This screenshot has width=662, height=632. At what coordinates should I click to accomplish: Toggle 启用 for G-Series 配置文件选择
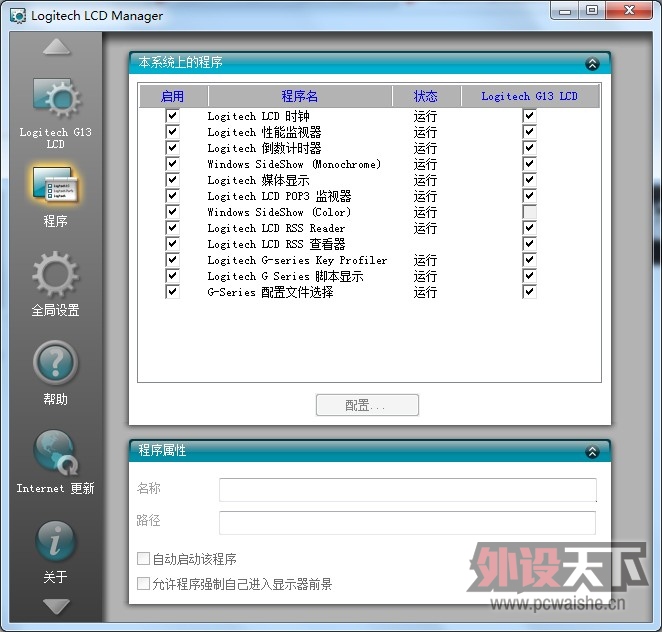[172, 292]
